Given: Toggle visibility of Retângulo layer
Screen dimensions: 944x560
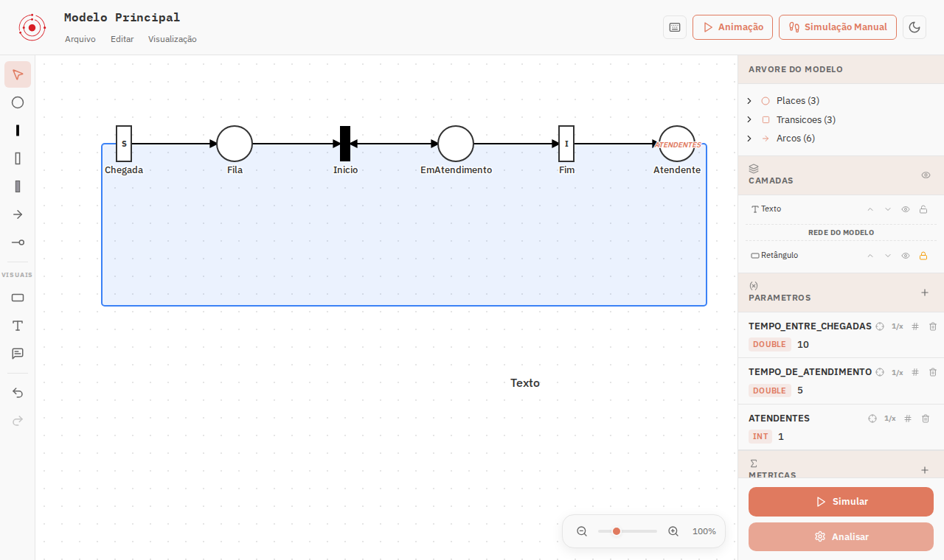Looking at the screenshot, I should click(x=906, y=256).
